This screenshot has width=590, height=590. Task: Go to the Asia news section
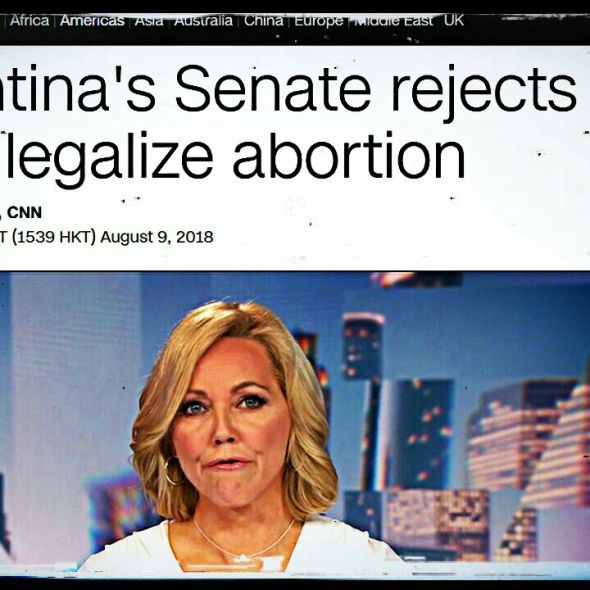[149, 20]
